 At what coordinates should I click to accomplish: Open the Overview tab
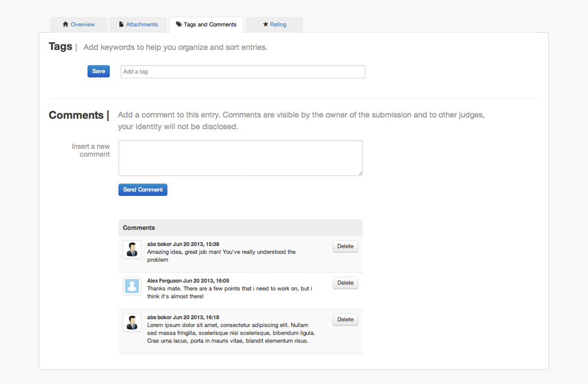(79, 24)
